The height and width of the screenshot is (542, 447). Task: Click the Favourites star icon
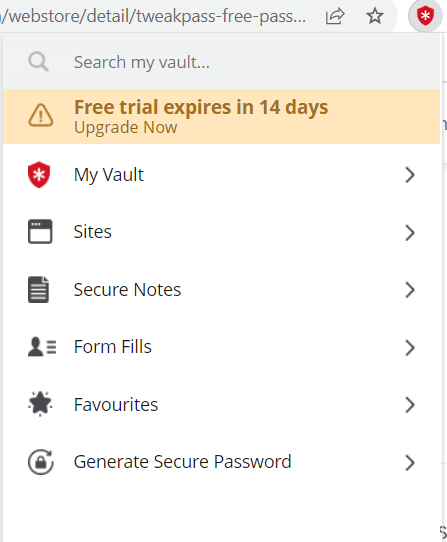click(x=40, y=404)
